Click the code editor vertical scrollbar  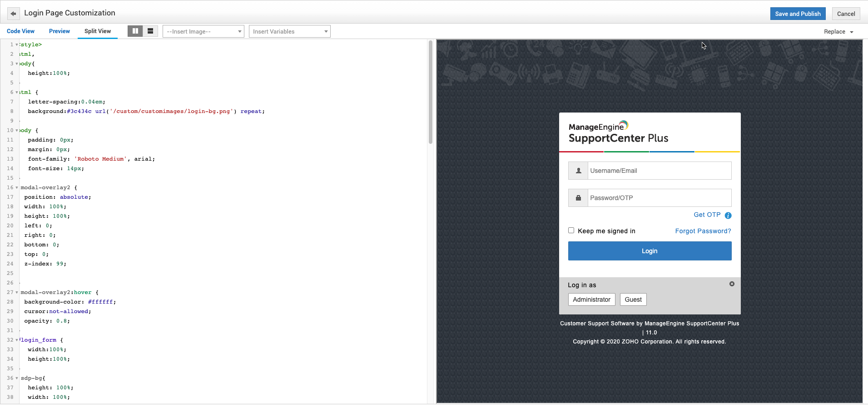[x=430, y=92]
